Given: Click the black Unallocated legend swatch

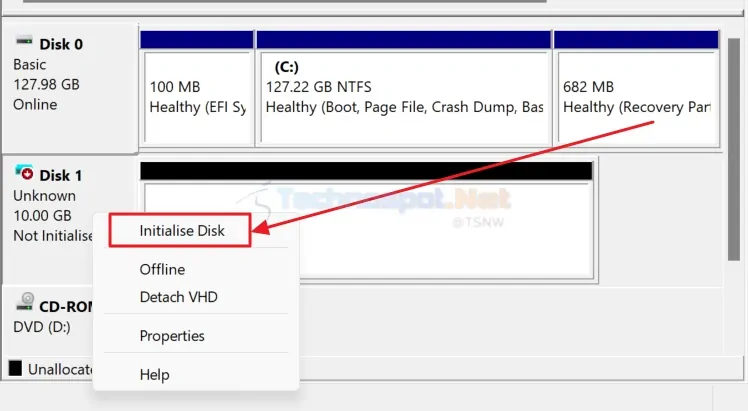Looking at the screenshot, I should (x=15, y=368).
